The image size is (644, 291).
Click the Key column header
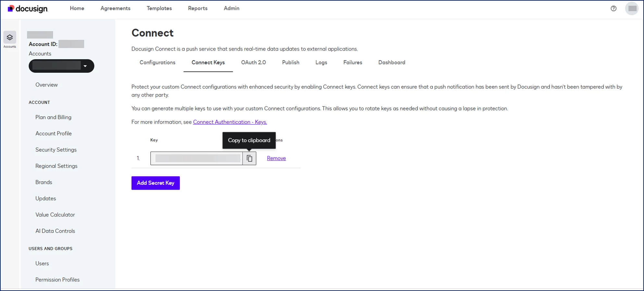[x=154, y=140]
